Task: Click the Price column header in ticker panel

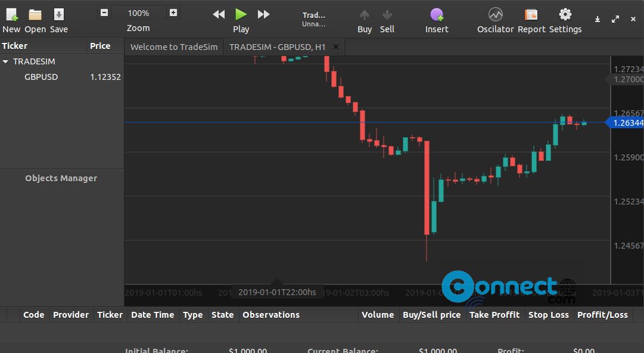Action: [x=105, y=45]
